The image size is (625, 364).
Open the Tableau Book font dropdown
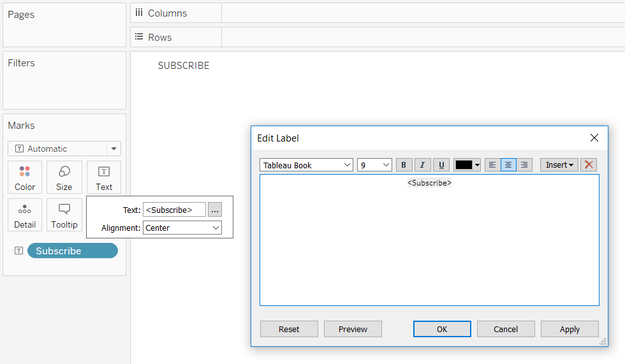point(306,165)
